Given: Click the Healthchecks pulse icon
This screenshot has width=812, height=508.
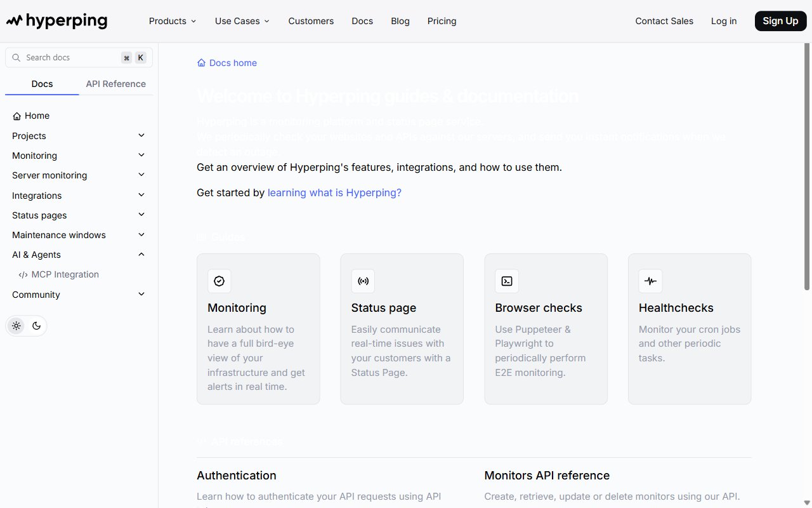Looking at the screenshot, I should click(651, 281).
